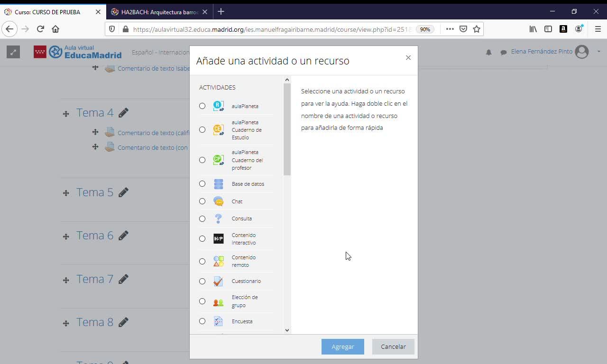Click the Firefox reload page button
The height and width of the screenshot is (364, 607).
coord(40,29)
